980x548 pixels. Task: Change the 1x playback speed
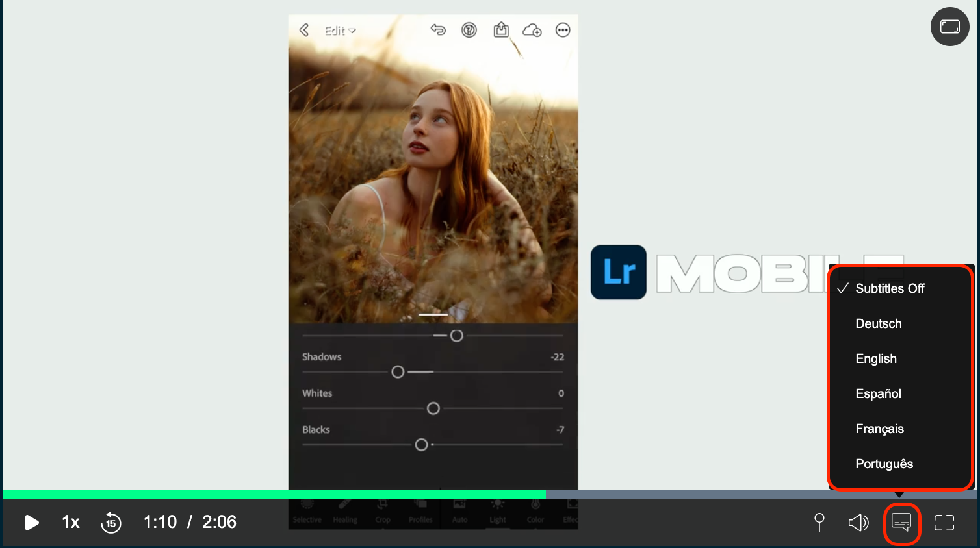click(71, 522)
